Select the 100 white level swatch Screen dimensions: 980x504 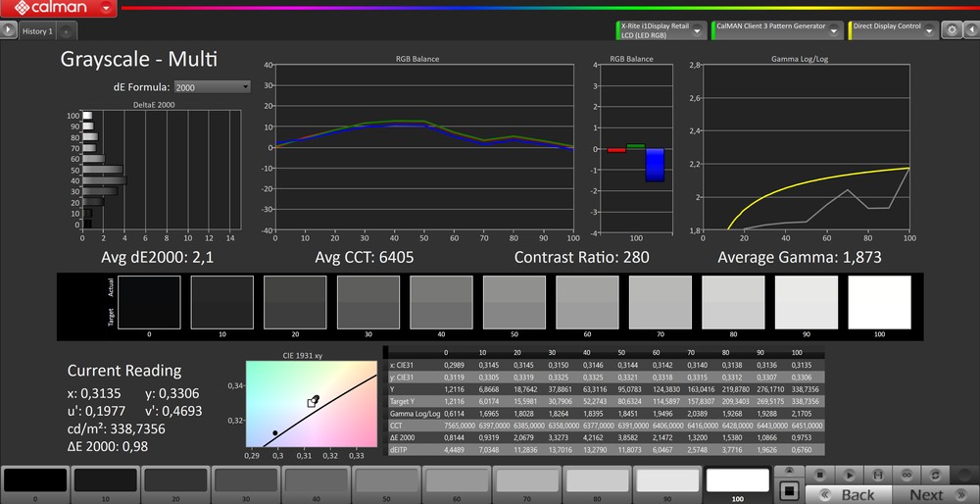(736, 482)
